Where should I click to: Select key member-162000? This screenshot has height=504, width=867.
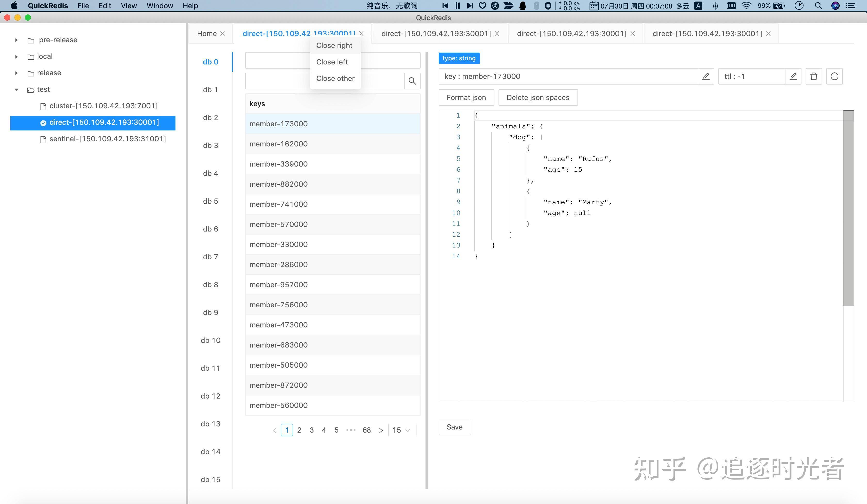click(x=333, y=144)
